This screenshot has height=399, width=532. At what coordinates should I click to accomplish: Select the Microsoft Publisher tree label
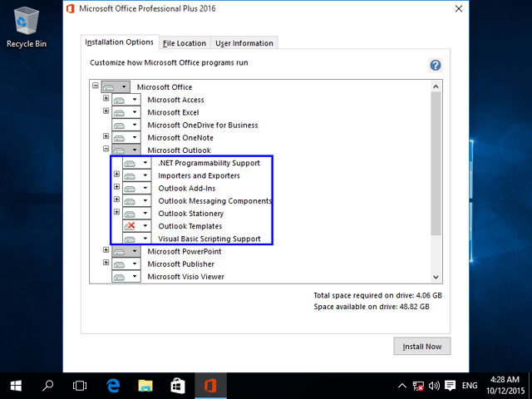coord(181,264)
